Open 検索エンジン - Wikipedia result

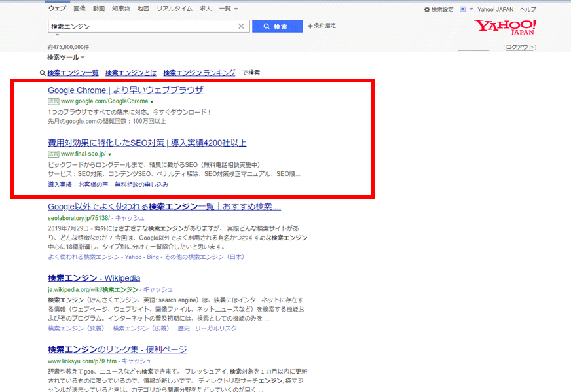point(94,278)
